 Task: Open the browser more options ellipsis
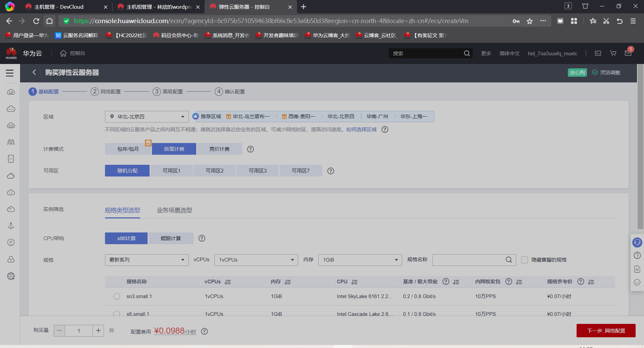[x=543, y=21]
